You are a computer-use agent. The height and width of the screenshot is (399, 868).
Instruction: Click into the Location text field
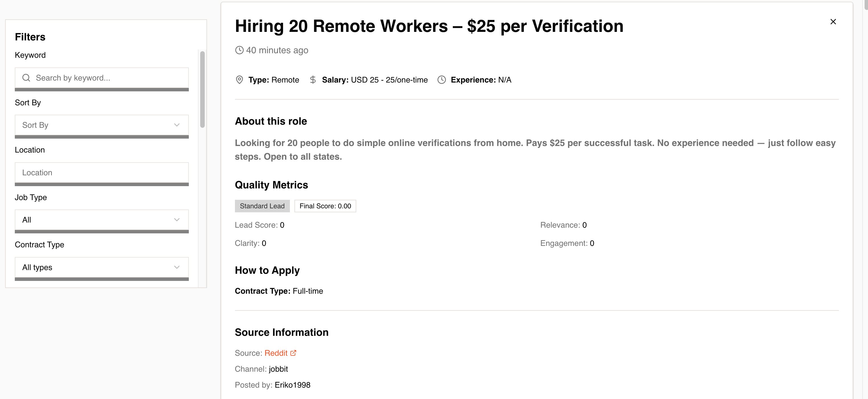pos(101,173)
